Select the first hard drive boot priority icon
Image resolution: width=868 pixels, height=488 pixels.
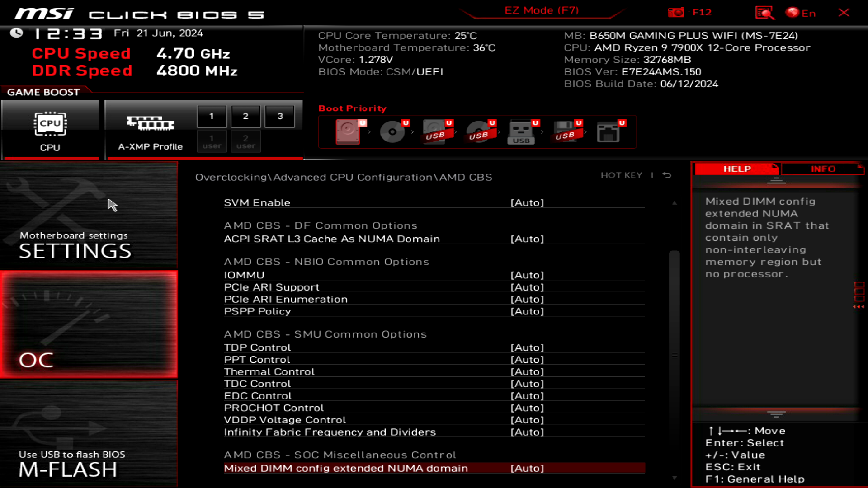click(x=348, y=132)
